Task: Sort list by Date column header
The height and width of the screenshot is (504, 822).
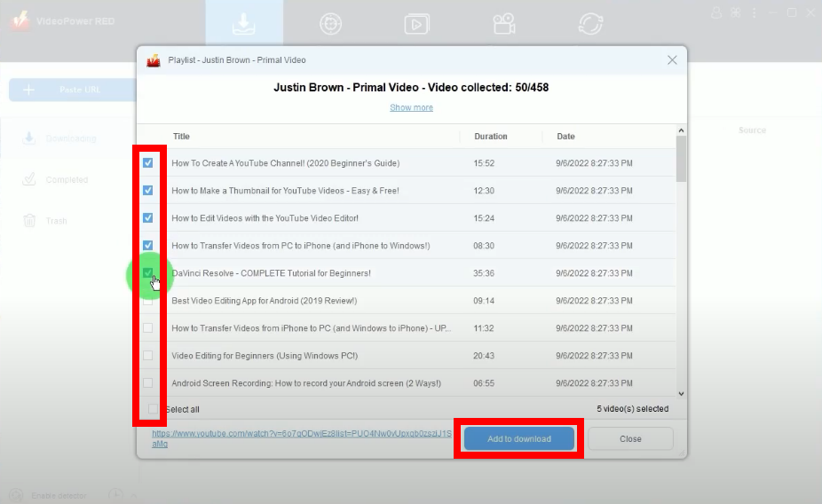Action: [x=565, y=137]
